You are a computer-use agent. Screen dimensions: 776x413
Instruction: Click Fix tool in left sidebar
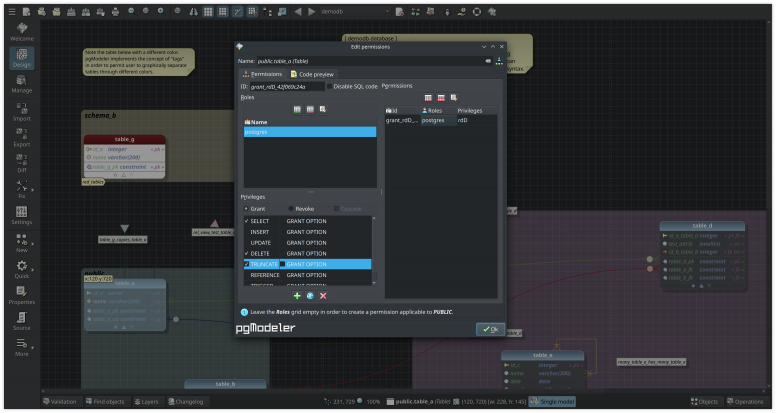(x=22, y=189)
